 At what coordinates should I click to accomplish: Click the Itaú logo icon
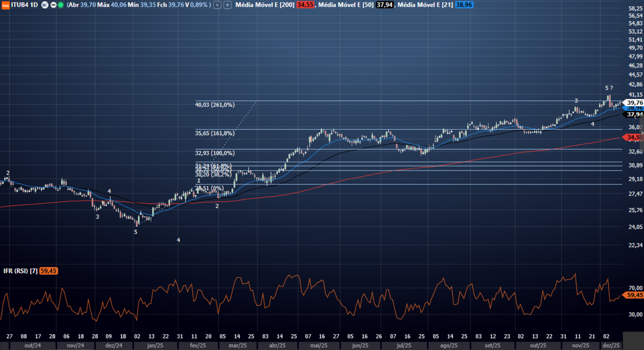(5, 5)
